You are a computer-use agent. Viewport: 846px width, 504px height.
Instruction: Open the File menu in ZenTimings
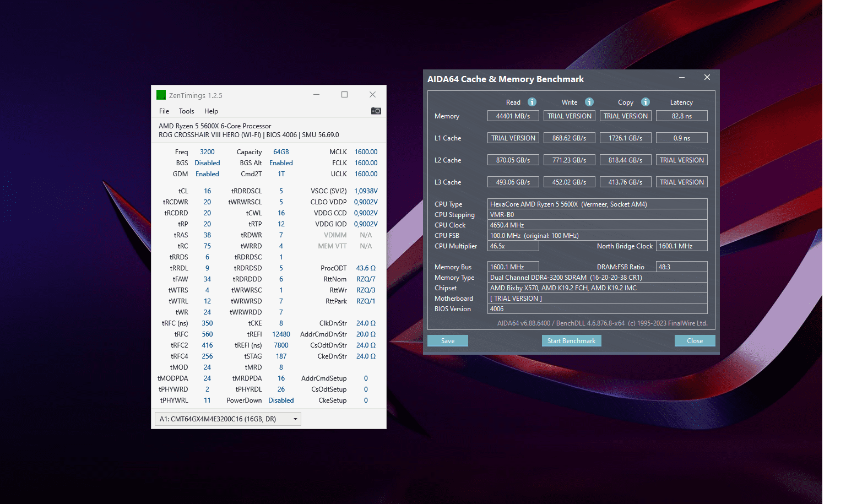(164, 111)
